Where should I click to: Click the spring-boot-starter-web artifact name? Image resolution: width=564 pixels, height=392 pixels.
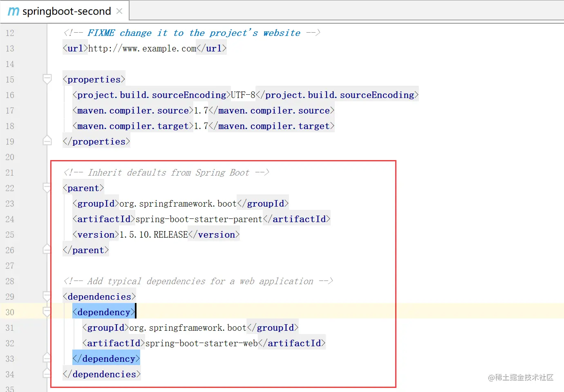(x=201, y=343)
